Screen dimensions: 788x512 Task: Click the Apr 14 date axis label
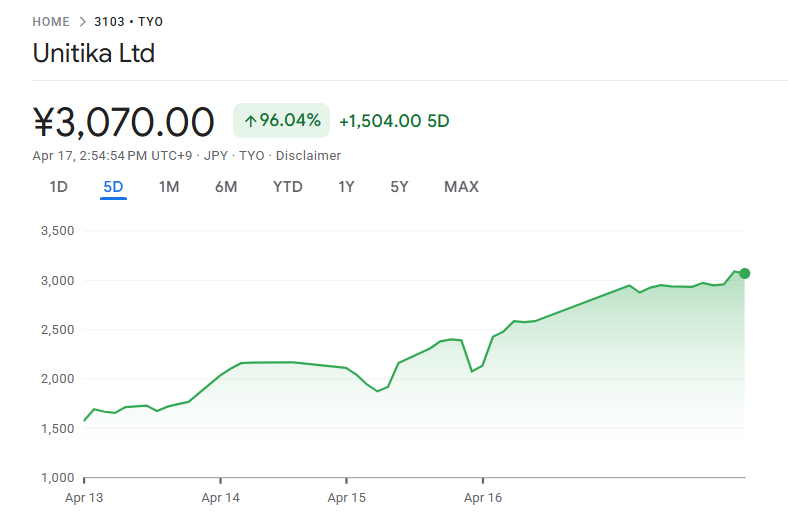click(x=220, y=497)
